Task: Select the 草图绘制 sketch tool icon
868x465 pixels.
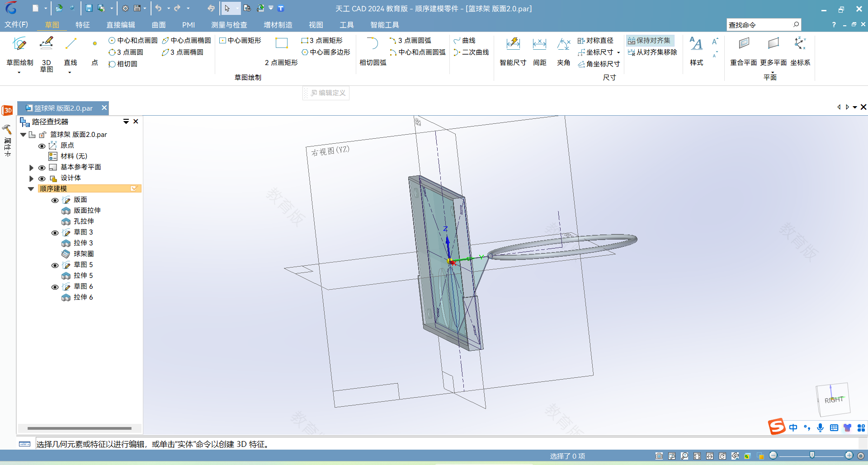Action: coord(19,44)
